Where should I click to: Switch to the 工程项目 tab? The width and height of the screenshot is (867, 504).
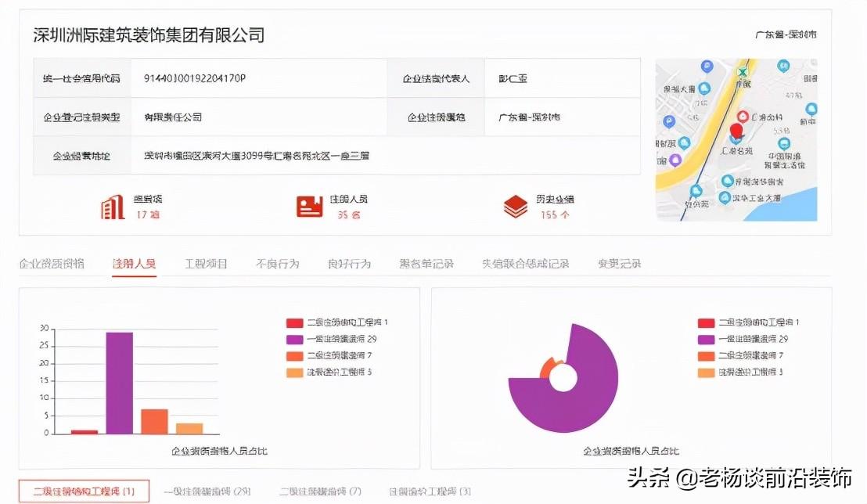[206, 264]
